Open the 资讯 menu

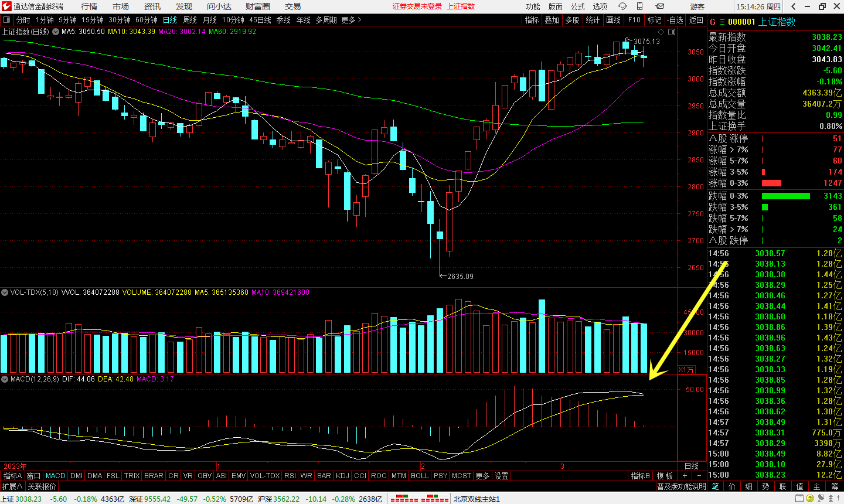pyautogui.click(x=152, y=6)
